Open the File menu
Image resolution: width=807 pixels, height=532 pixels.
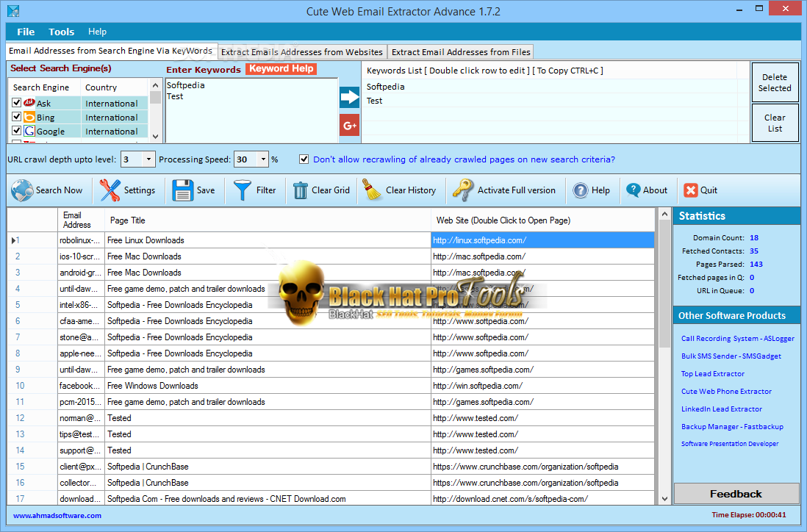[26, 32]
